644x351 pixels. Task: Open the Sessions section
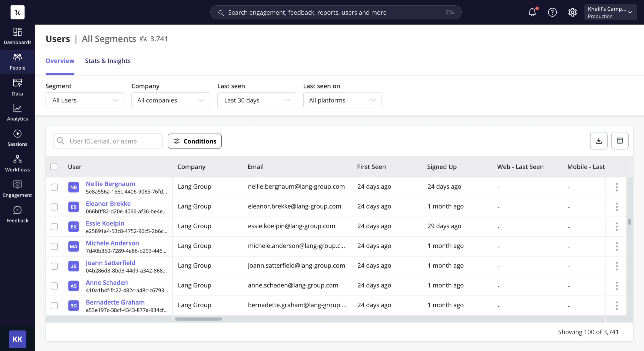(18, 138)
